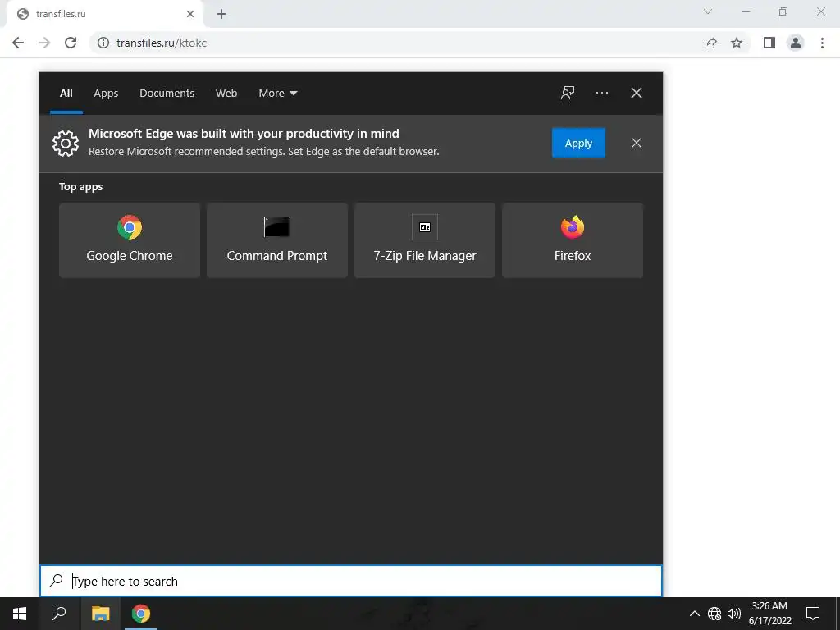Open the search panel options ellipsis

click(x=601, y=93)
